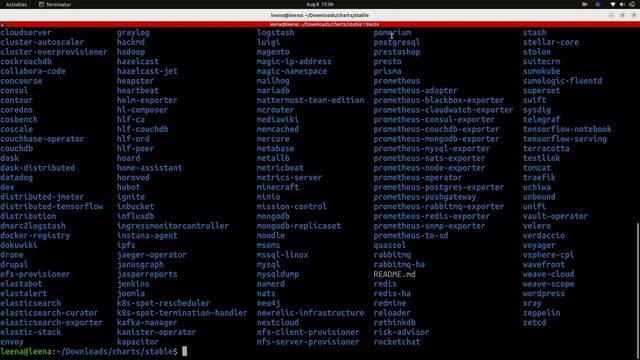This screenshot has height=360, width=640.
Task: Click magic-ip-address entry
Action: click(x=294, y=62)
